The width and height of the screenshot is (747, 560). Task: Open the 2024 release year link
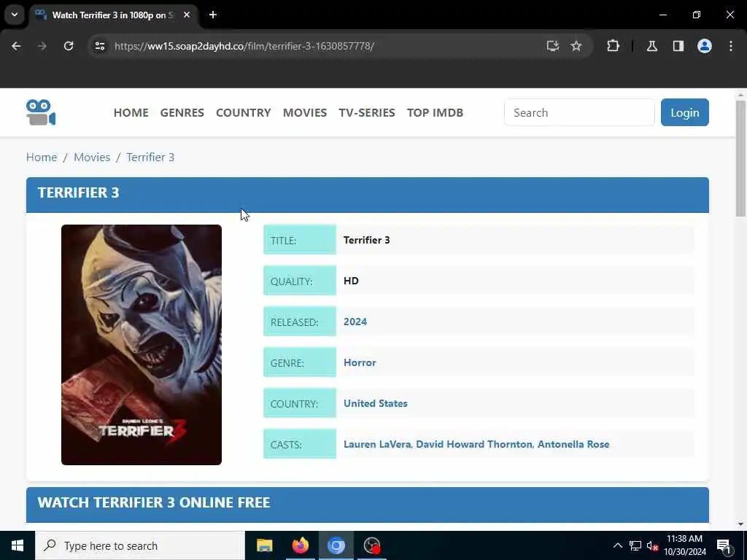point(355,322)
